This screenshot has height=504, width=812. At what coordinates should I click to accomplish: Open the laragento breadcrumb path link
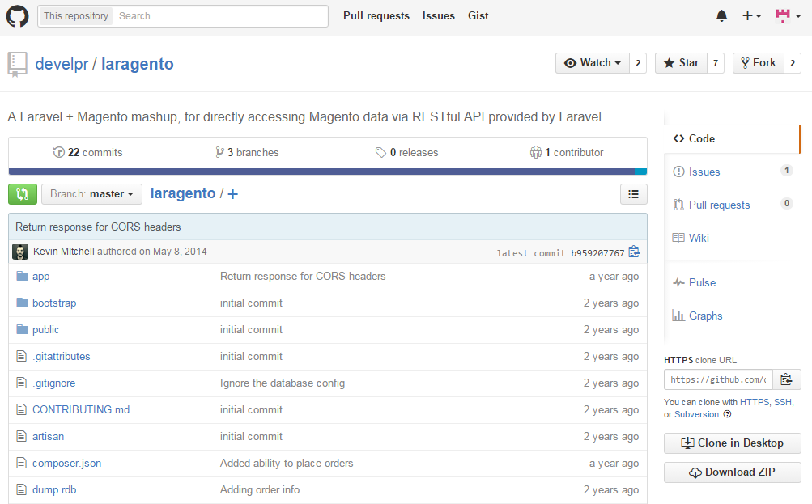pos(183,193)
